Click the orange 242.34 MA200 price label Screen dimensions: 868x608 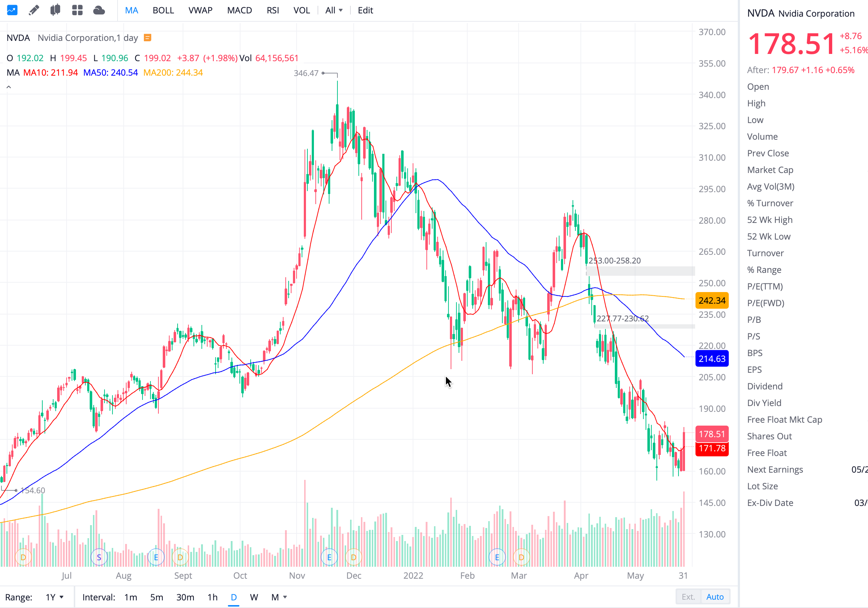coord(712,300)
